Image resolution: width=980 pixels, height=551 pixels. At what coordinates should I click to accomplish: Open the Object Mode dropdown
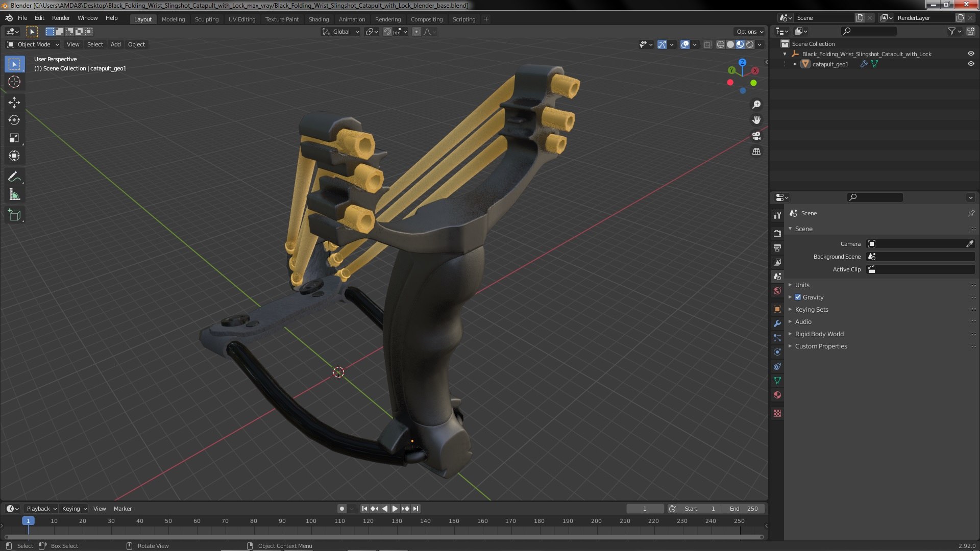(33, 44)
